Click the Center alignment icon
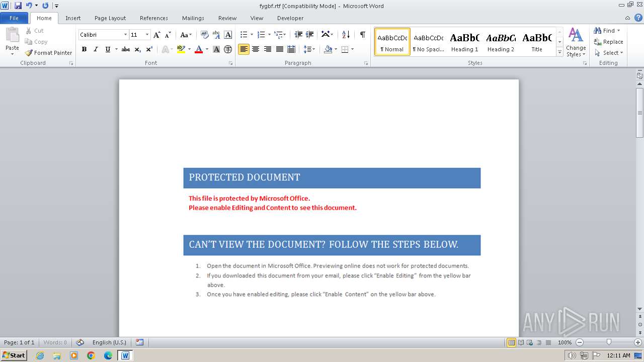644x362 pixels. point(256,49)
